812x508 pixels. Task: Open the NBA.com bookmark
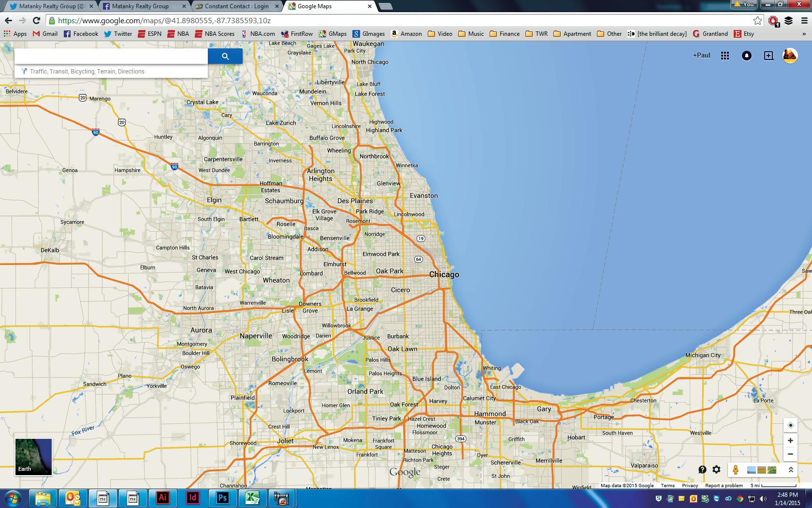258,34
